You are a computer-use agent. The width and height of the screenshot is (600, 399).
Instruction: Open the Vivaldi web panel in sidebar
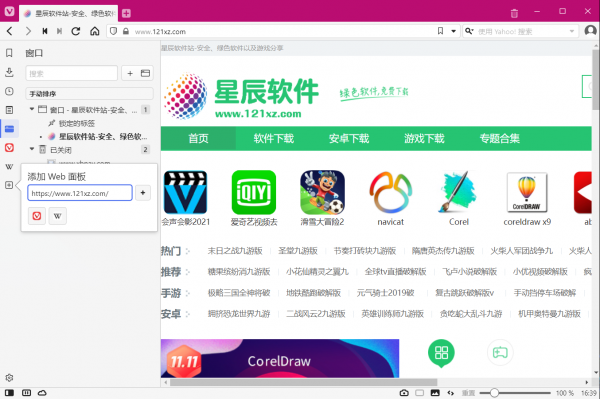tap(9, 148)
